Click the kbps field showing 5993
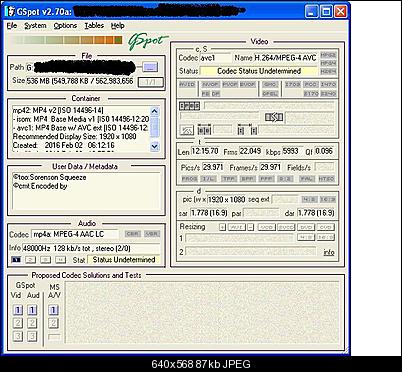Image resolution: width=402 pixels, height=372 pixels. pos(292,151)
